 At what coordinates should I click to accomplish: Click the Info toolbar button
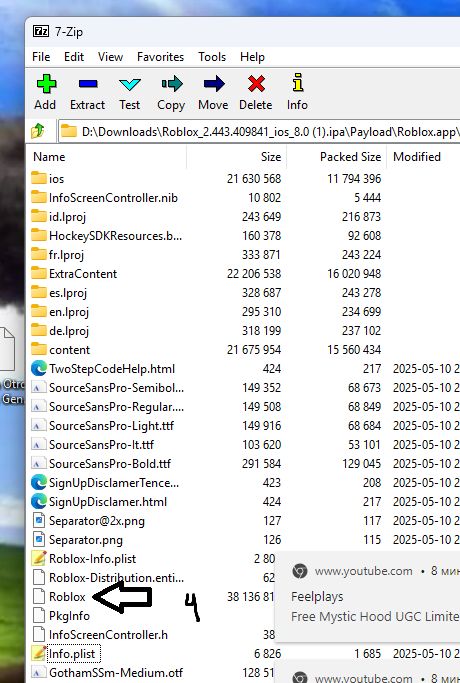tap(298, 93)
